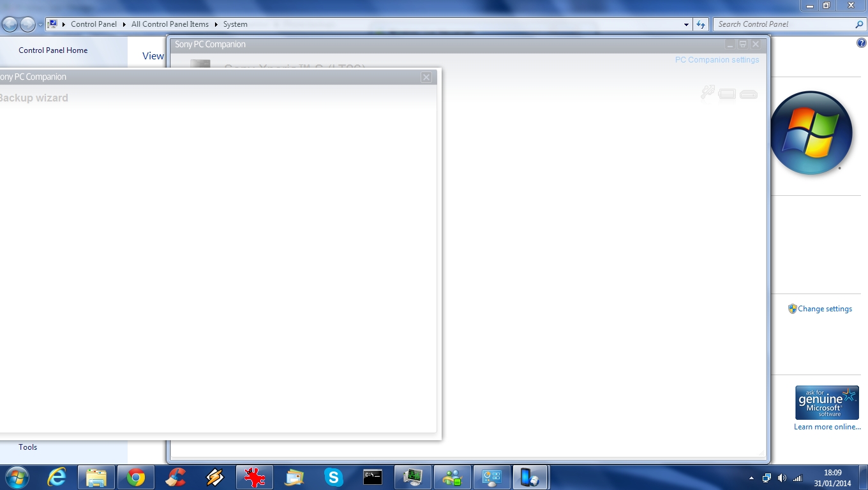The width and height of the screenshot is (868, 490).
Task: Click the USB connection icon in PC Companion
Action: (x=707, y=93)
